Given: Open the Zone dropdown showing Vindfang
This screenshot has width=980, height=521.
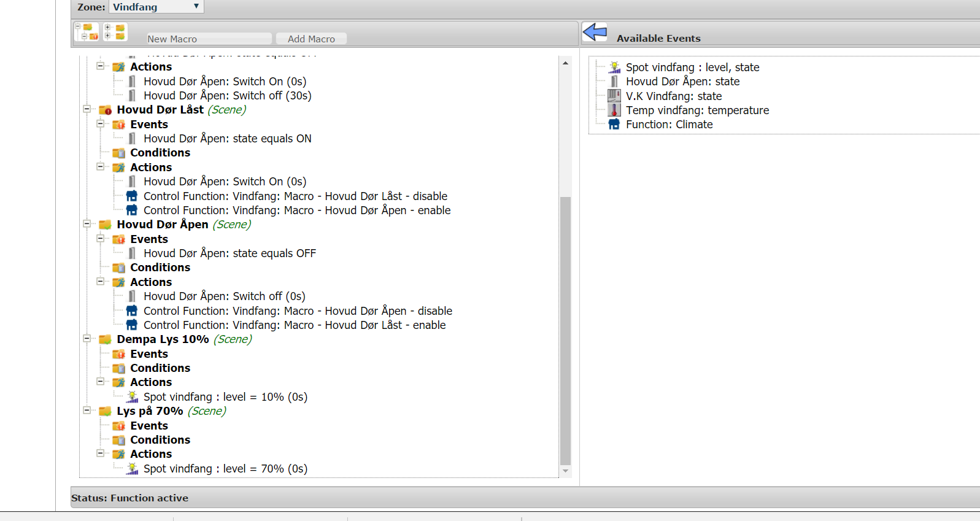Looking at the screenshot, I should pos(156,7).
